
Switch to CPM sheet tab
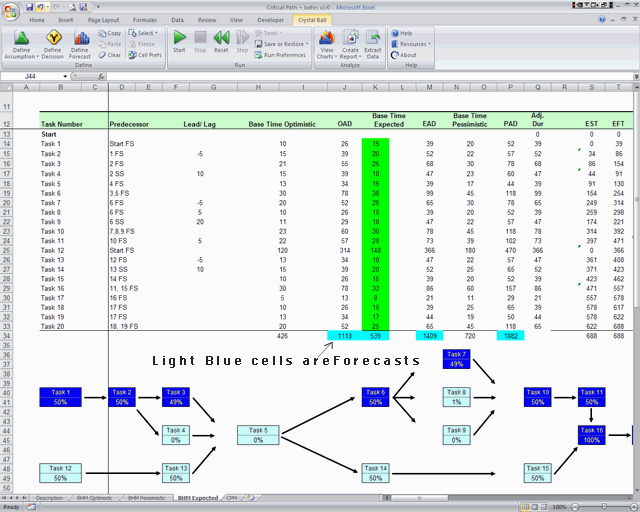(231, 498)
